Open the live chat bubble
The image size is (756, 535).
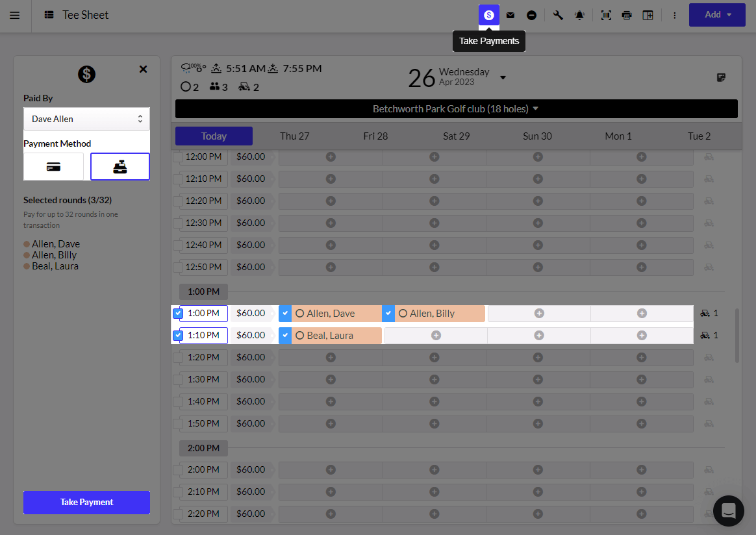click(x=729, y=510)
